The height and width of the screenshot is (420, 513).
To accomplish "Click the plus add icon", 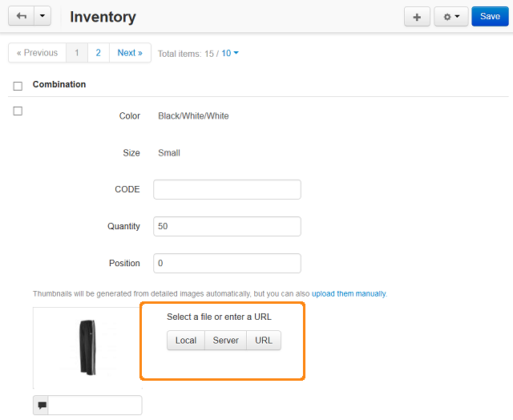I will [417, 17].
